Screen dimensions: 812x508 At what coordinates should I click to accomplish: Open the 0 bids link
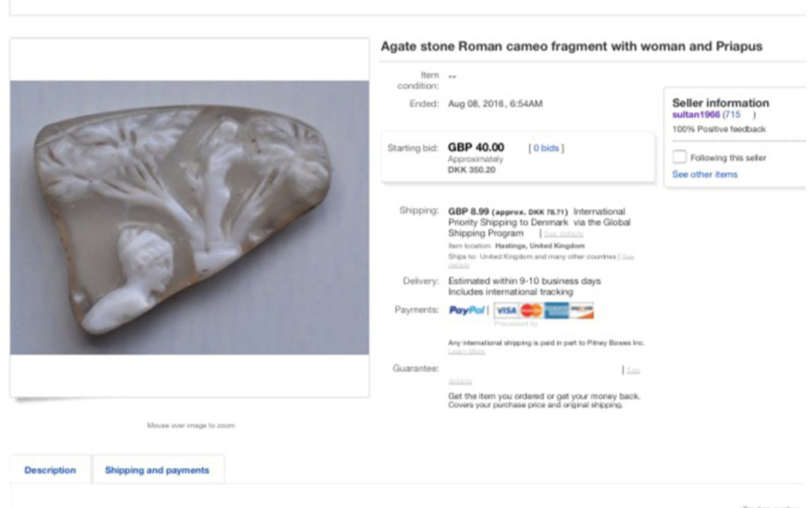click(x=546, y=148)
